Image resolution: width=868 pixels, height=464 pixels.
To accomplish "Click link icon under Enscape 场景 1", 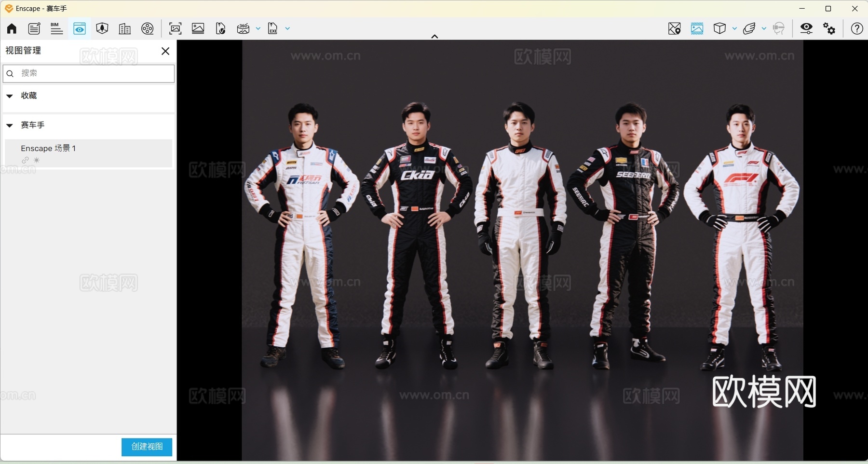I will [x=26, y=160].
